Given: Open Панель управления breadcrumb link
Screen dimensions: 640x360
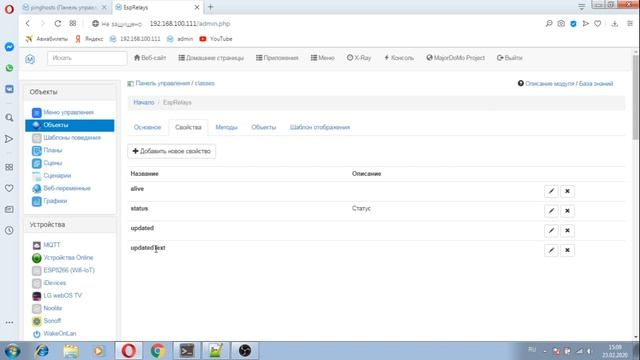Looking at the screenshot, I should click(x=163, y=83).
